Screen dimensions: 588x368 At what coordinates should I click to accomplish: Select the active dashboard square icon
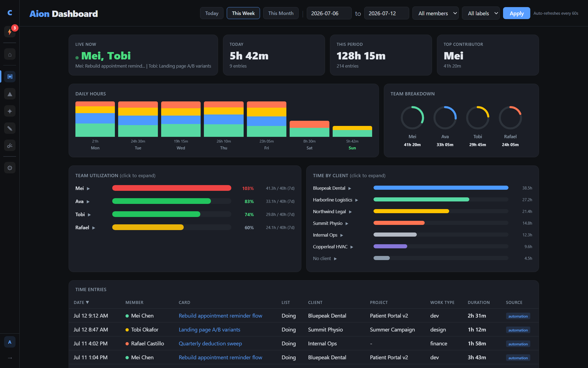click(x=10, y=77)
